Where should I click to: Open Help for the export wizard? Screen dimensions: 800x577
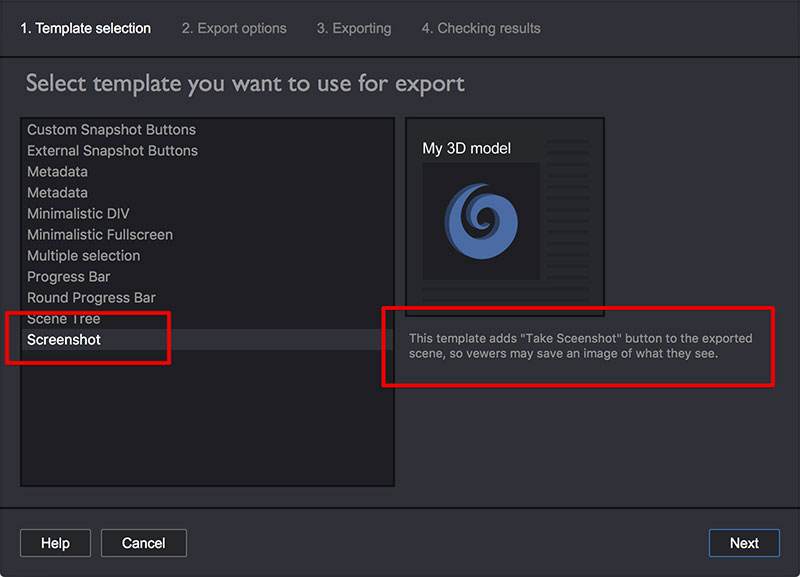coord(55,543)
